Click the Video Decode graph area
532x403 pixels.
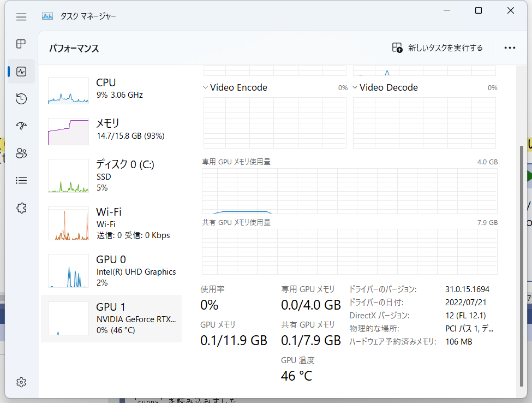click(425, 123)
